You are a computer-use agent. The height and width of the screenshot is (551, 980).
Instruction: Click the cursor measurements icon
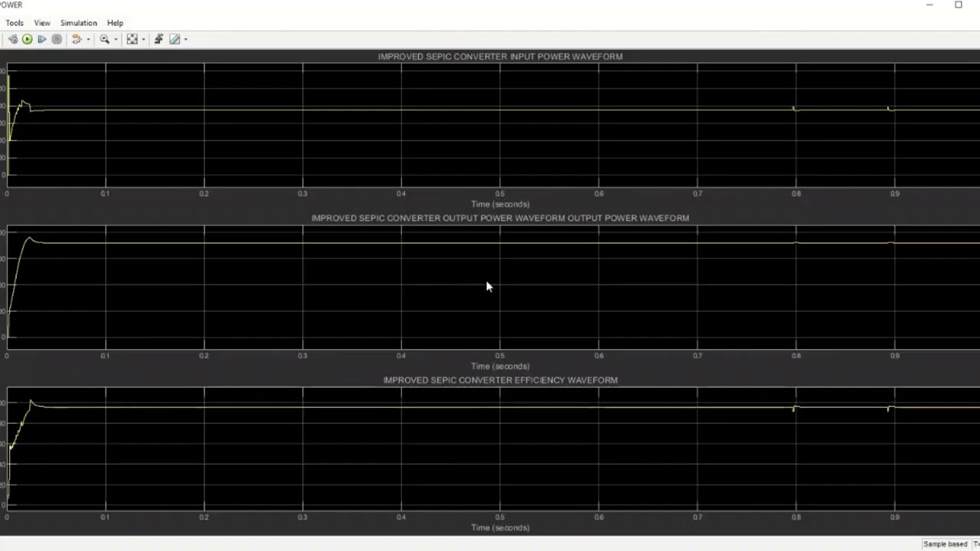click(175, 39)
